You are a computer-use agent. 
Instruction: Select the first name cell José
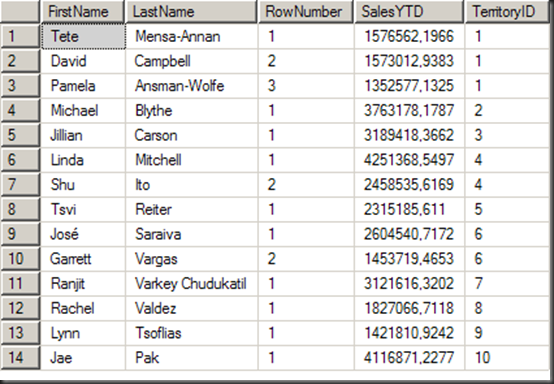coord(83,234)
